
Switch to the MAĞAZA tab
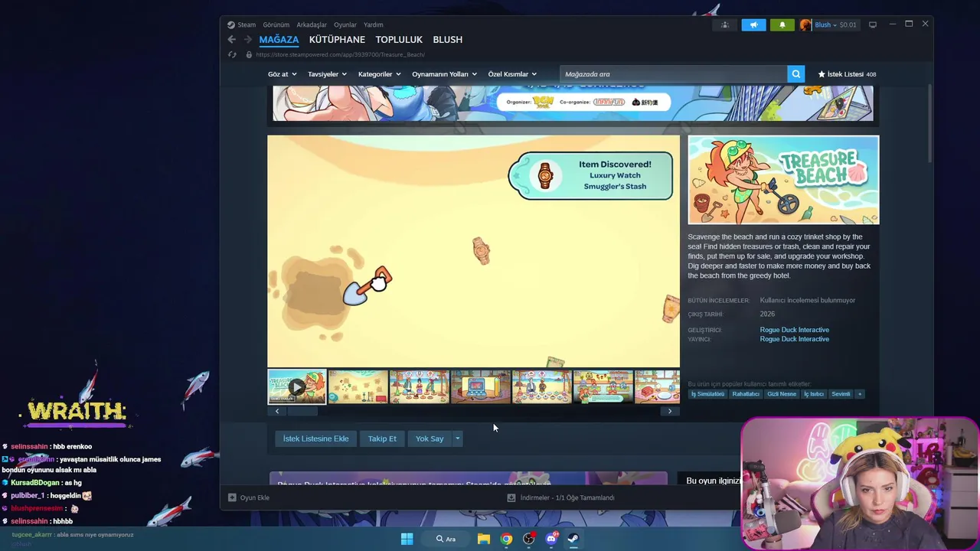(279, 40)
